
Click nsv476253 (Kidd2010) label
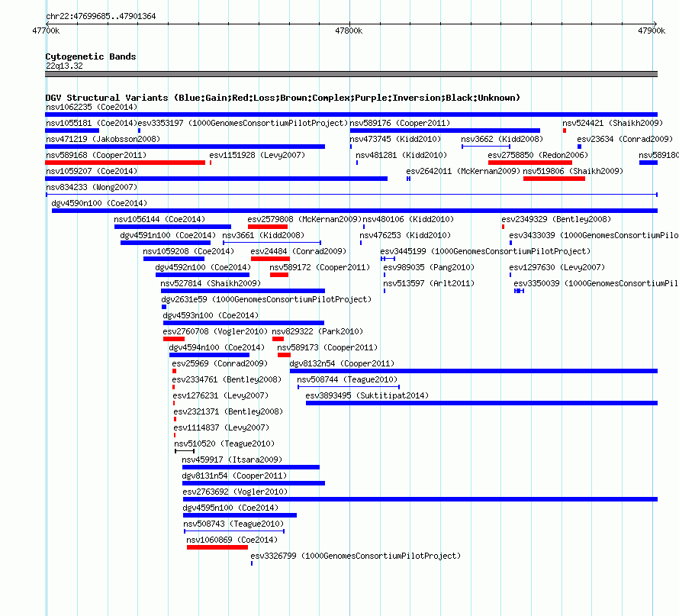[405, 235]
